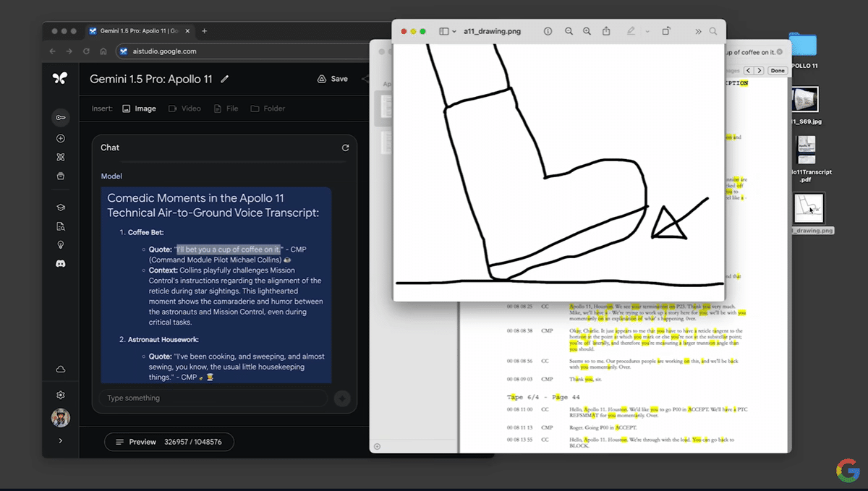Click the 'Coffee Bet:' list heading

click(146, 233)
